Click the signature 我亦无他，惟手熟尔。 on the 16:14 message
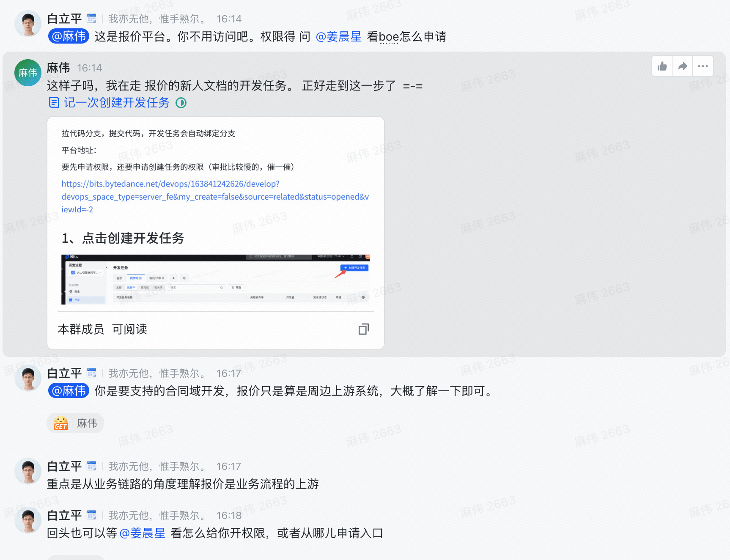Viewport: 730px width, 560px height. 157,19
